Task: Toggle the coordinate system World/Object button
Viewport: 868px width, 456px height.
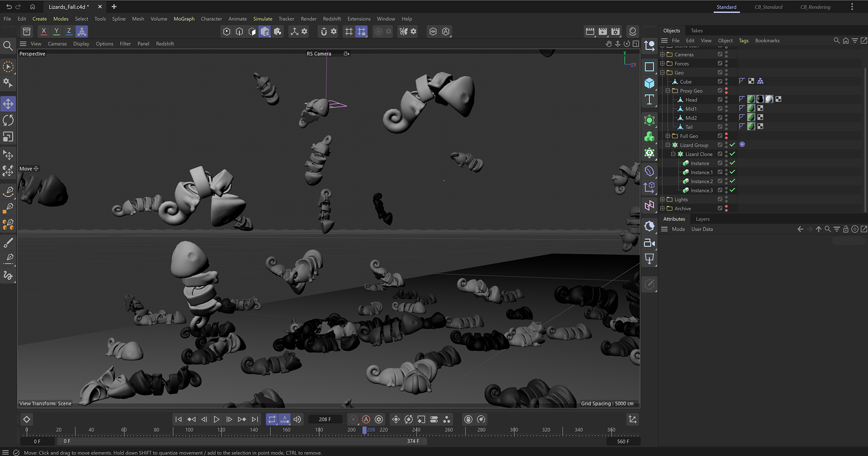Action: tap(82, 31)
